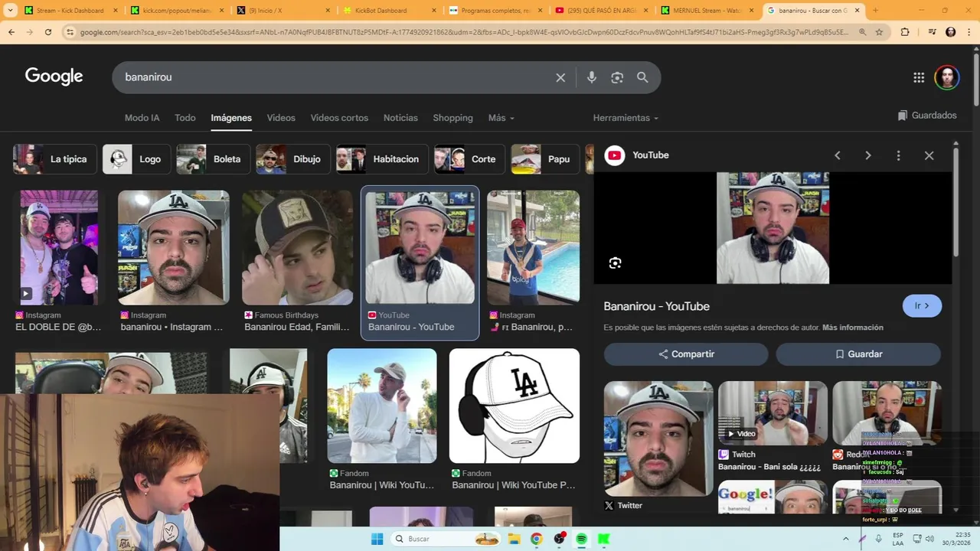Search the preview image with Lens

pyautogui.click(x=615, y=263)
